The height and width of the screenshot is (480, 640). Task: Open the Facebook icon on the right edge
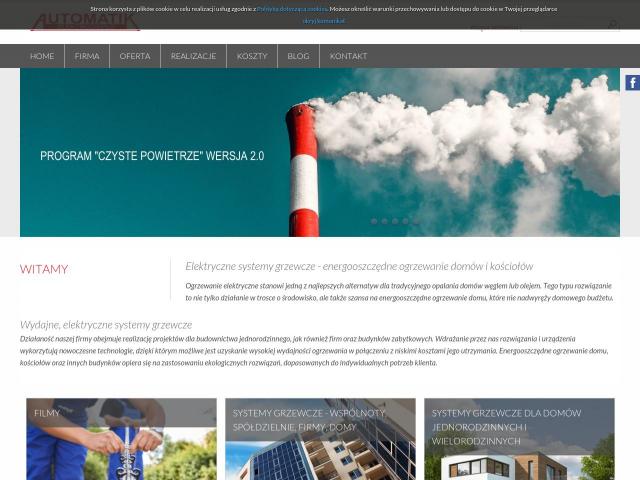(x=633, y=83)
